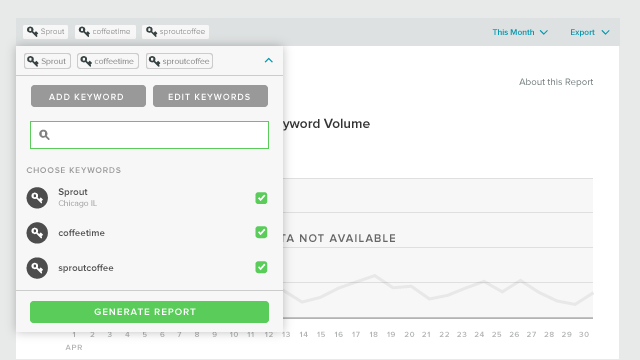Open the About this Report link
The height and width of the screenshot is (360, 640).
point(556,82)
